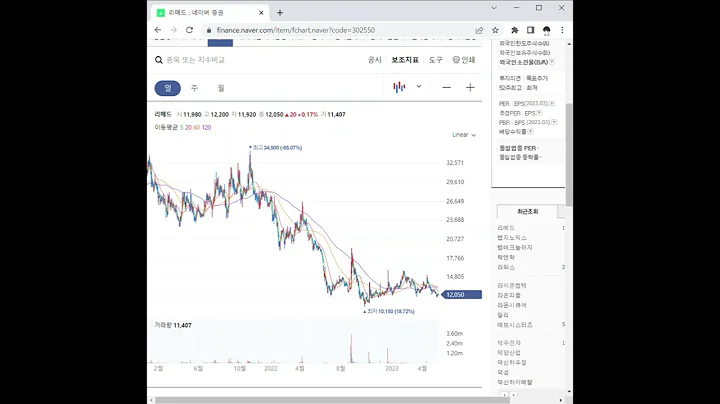Open the tab search chevron in title bar
Image resolution: width=720 pixels, height=404 pixels.
click(494, 8)
